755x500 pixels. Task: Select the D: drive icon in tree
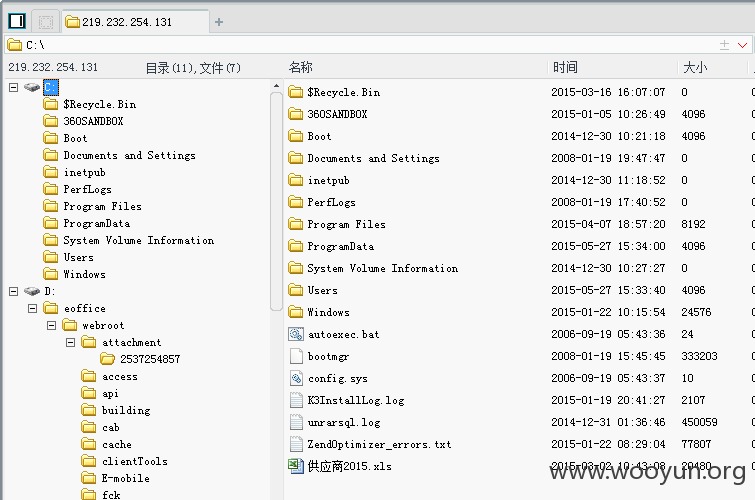click(32, 291)
